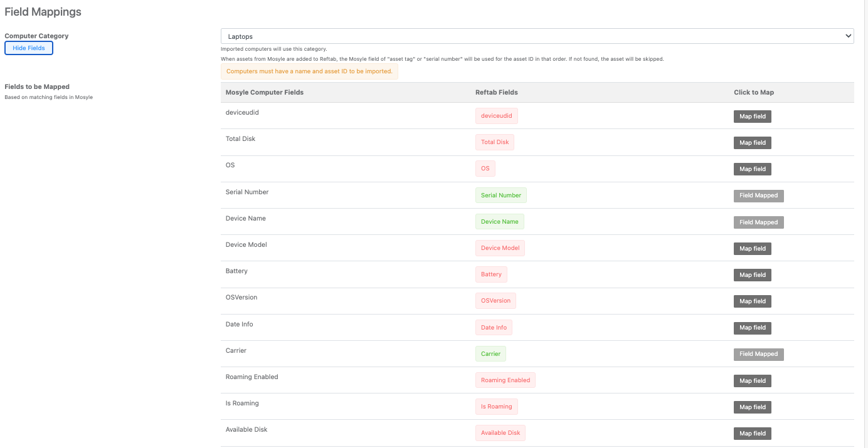This screenshot has width=868, height=448.
Task: Click the red Available Disk Reftab tag
Action: point(500,433)
